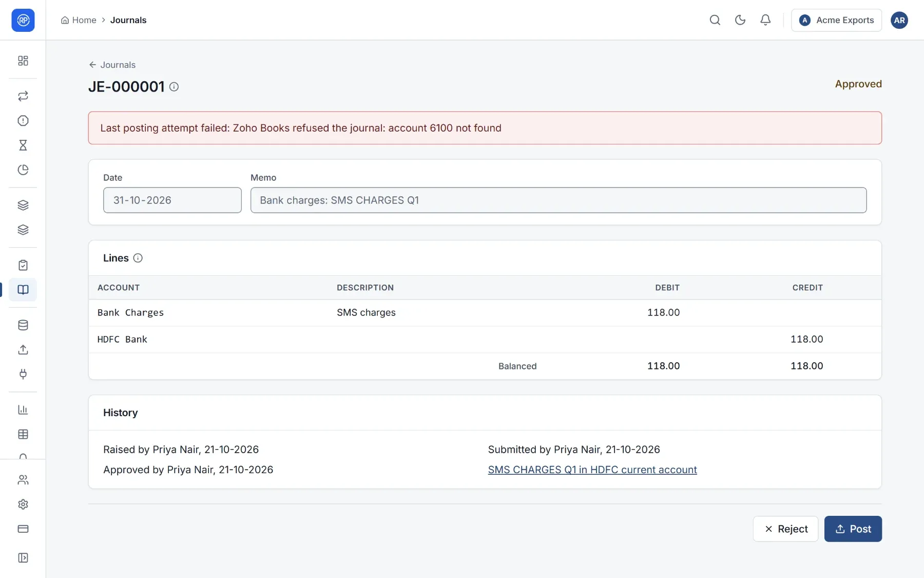Screen dimensions: 924x578
Task: Click the search magnifier icon
Action: click(x=715, y=20)
